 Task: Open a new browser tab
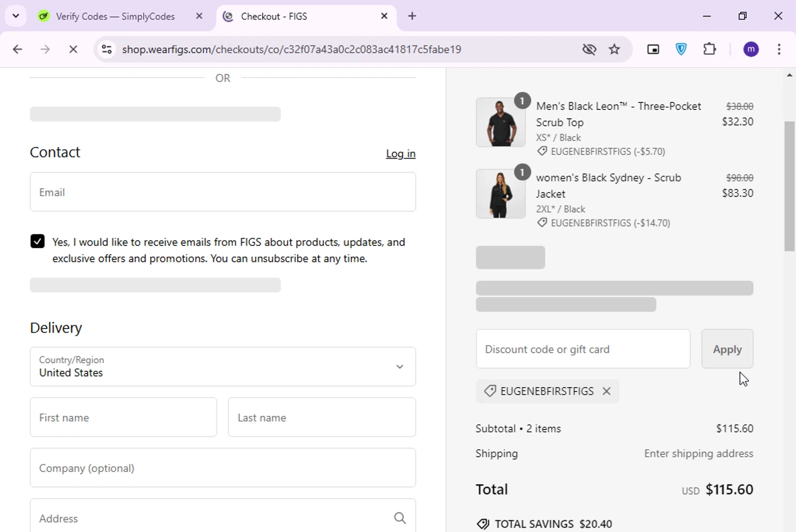(x=412, y=16)
